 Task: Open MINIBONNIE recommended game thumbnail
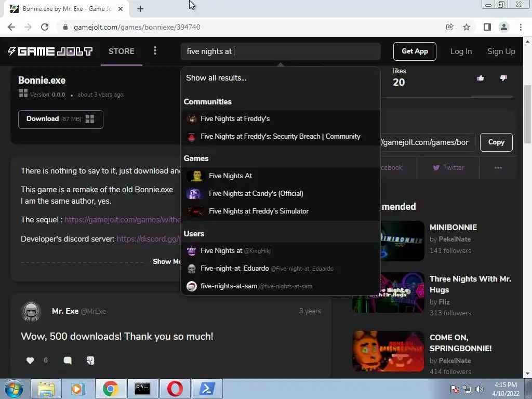click(x=402, y=241)
